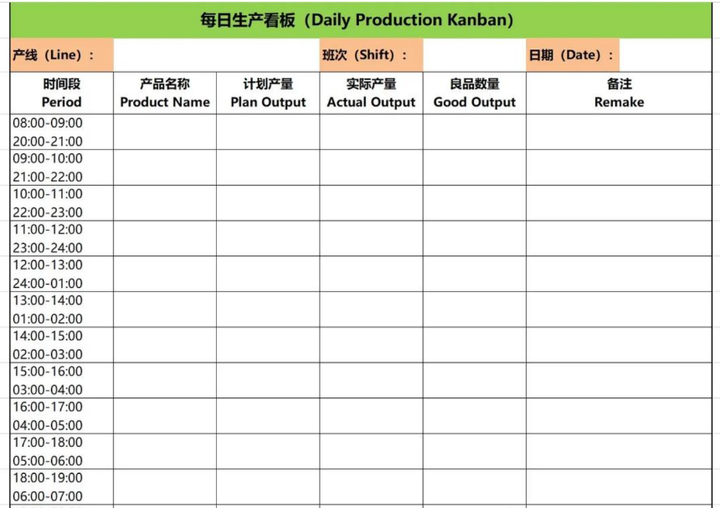Click the Plan Output column header

point(268,93)
